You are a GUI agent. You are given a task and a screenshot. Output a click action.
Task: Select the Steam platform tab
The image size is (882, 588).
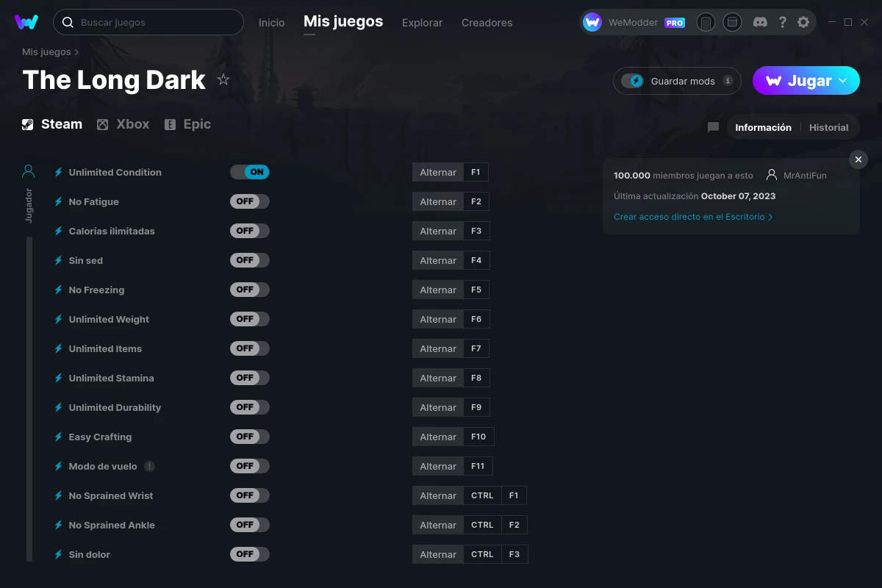click(x=52, y=124)
